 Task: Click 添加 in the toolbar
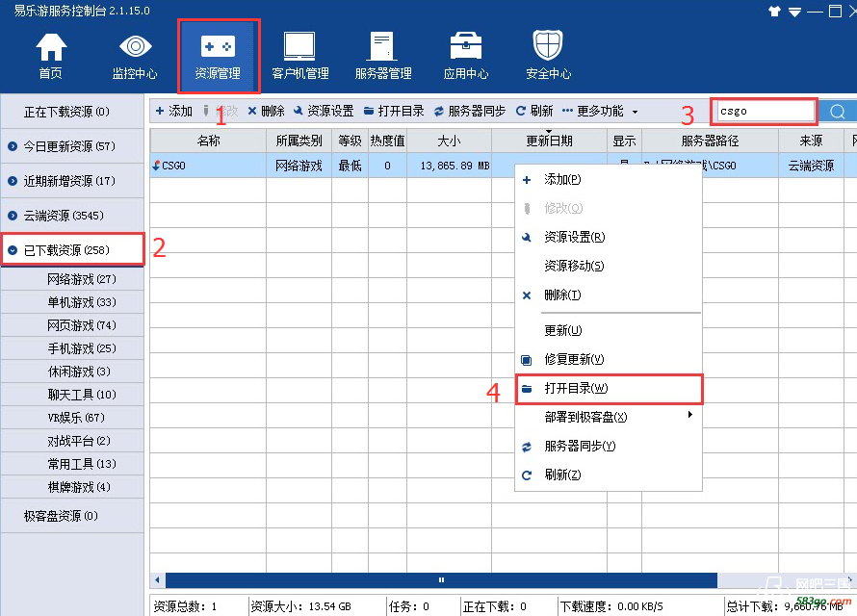[x=173, y=111]
